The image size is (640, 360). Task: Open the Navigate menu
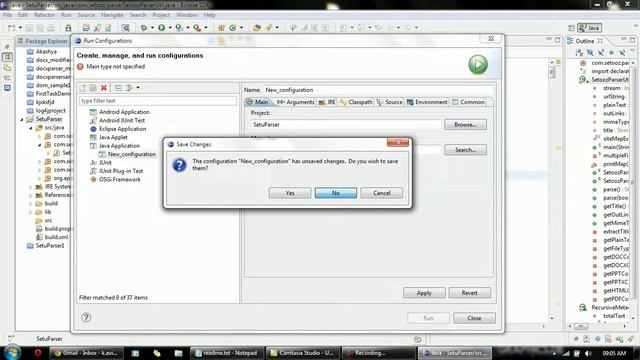pos(112,15)
